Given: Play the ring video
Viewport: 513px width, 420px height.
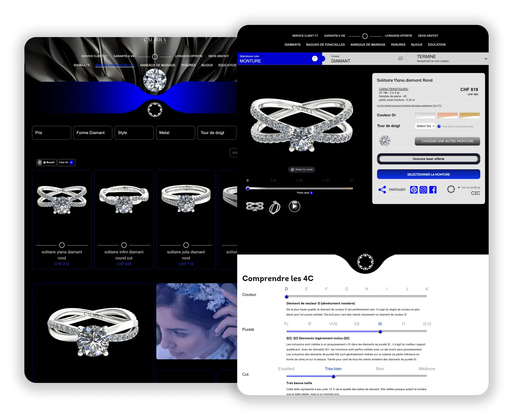Looking at the screenshot, I should coord(294,206).
